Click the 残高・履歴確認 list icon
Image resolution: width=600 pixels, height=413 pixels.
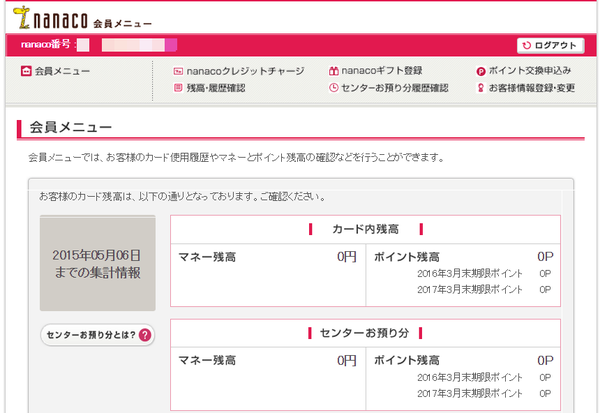[x=178, y=88]
